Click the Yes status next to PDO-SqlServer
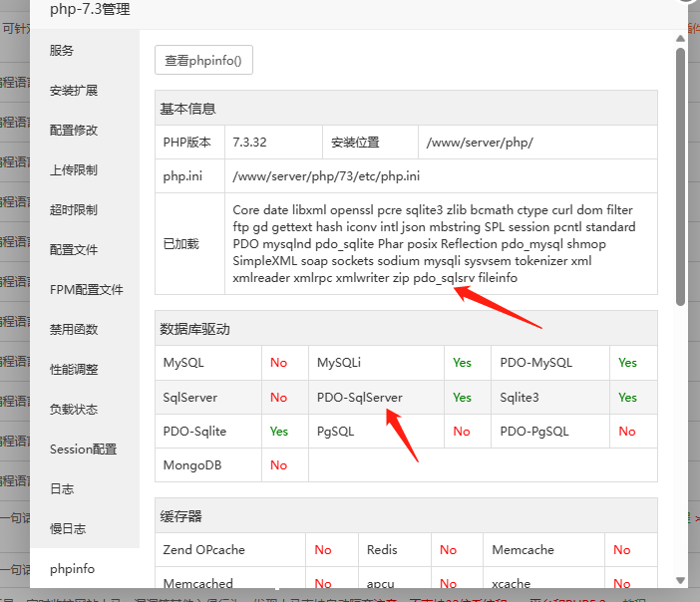700x602 pixels. point(462,397)
